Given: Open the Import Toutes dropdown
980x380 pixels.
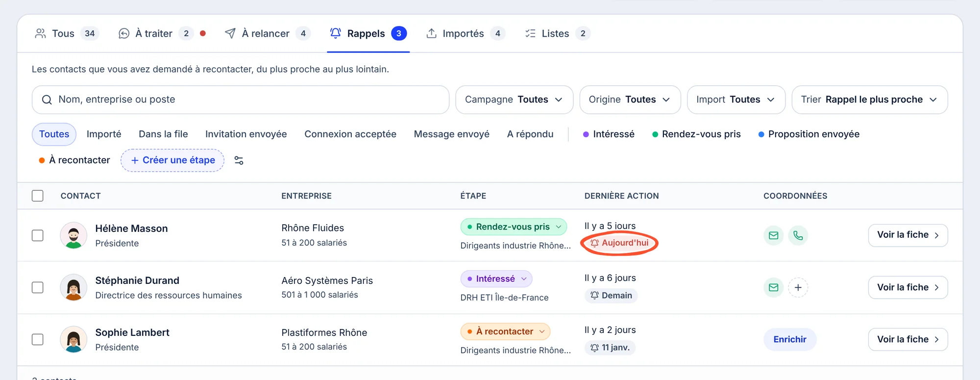Looking at the screenshot, I should pyautogui.click(x=736, y=100).
